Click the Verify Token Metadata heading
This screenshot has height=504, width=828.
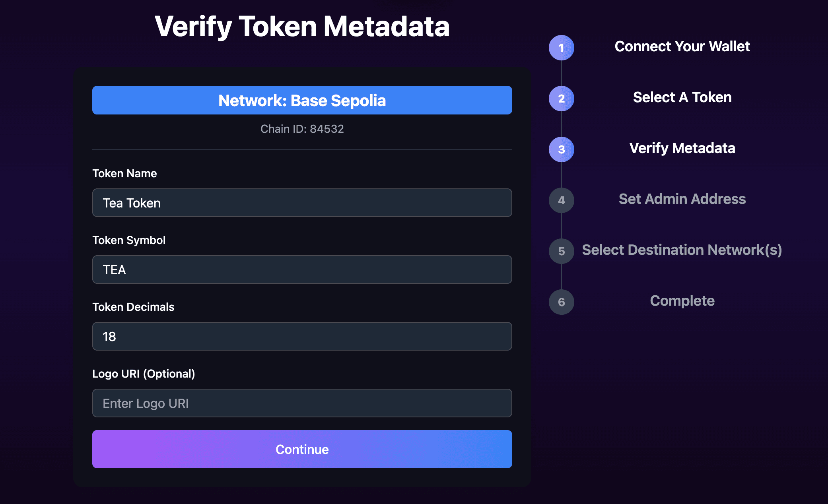tap(302, 27)
